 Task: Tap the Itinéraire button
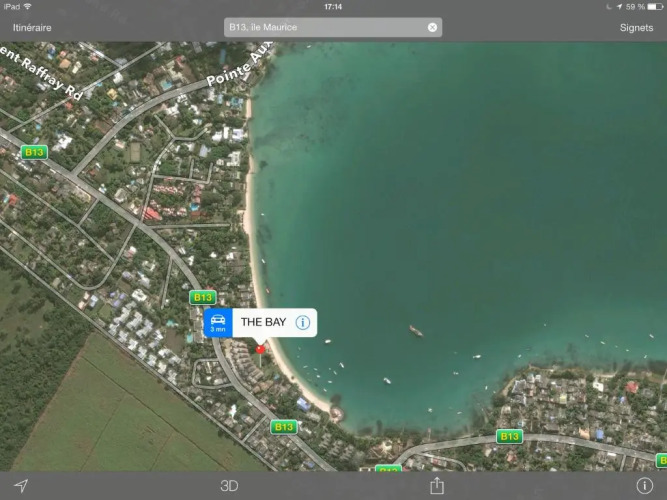tap(32, 28)
